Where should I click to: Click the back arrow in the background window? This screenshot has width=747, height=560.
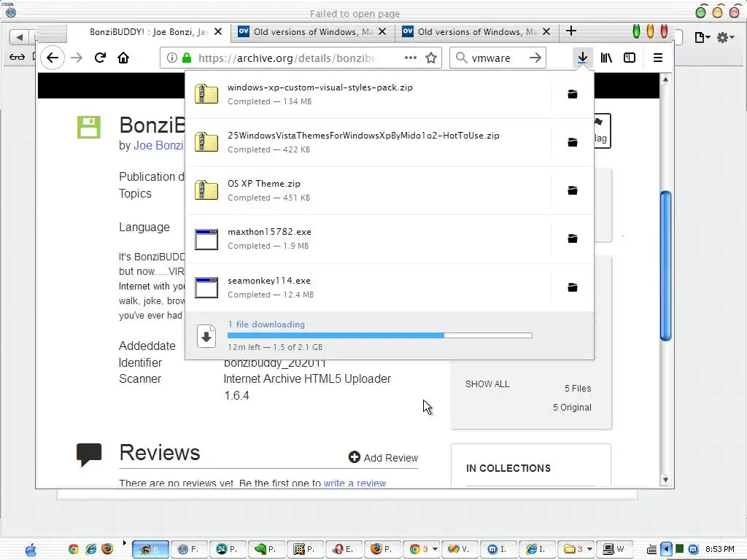19,36
